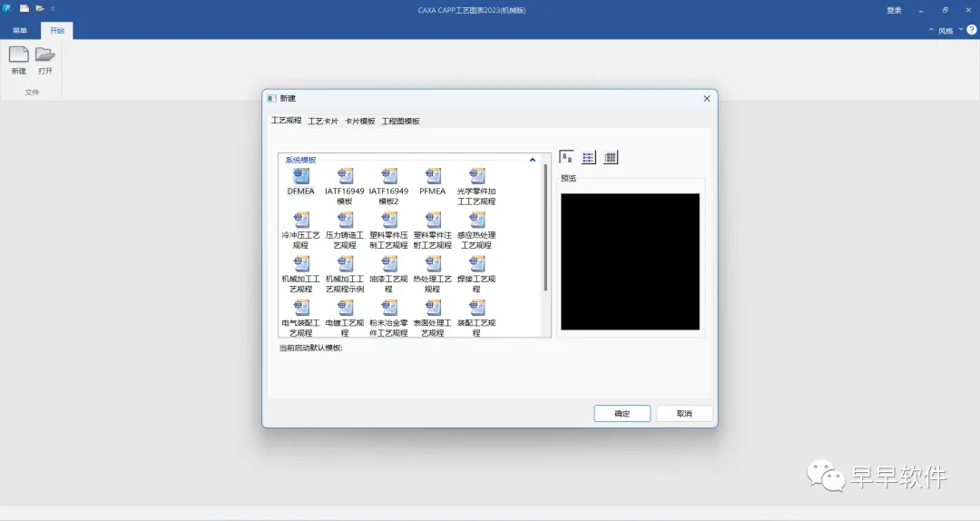
Task: Switch to list view mode
Action: [x=589, y=157]
